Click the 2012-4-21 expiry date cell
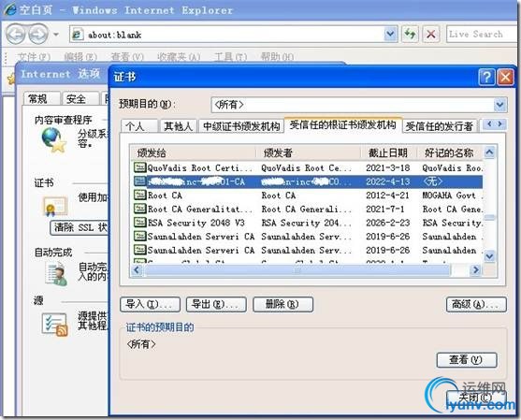This screenshot has width=521, height=420. (x=387, y=196)
